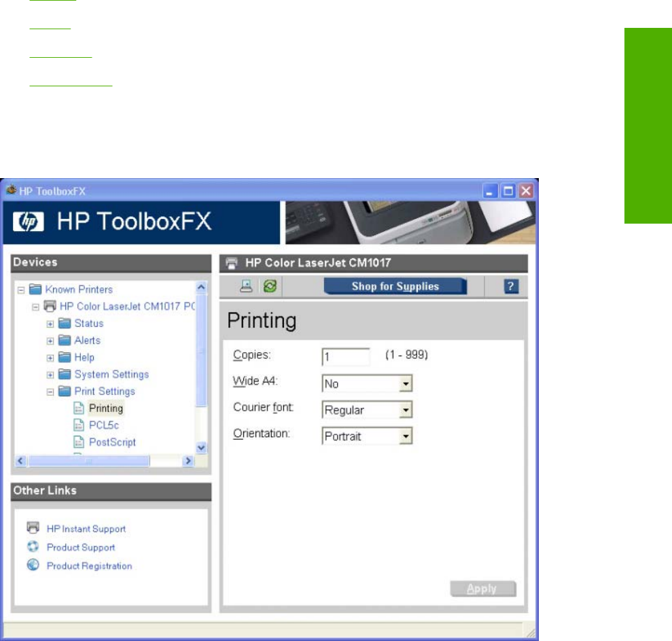
Task: Select the Alerts tree label
Action: (88, 341)
